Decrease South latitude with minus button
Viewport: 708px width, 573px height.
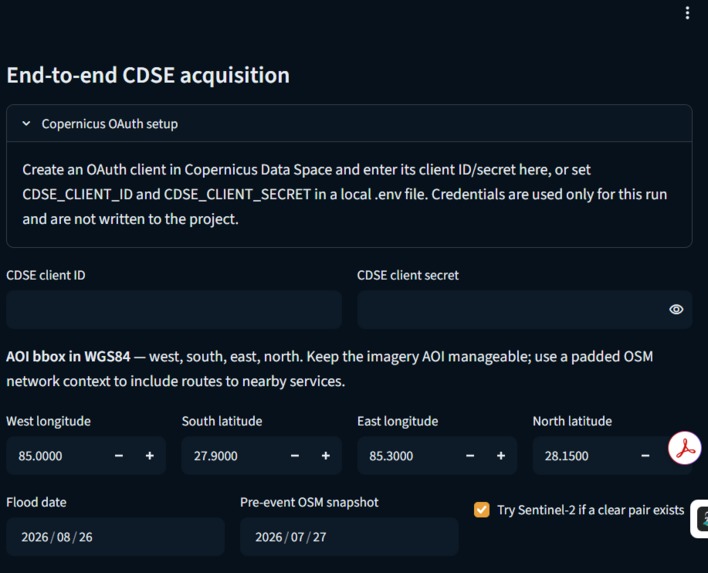295,456
